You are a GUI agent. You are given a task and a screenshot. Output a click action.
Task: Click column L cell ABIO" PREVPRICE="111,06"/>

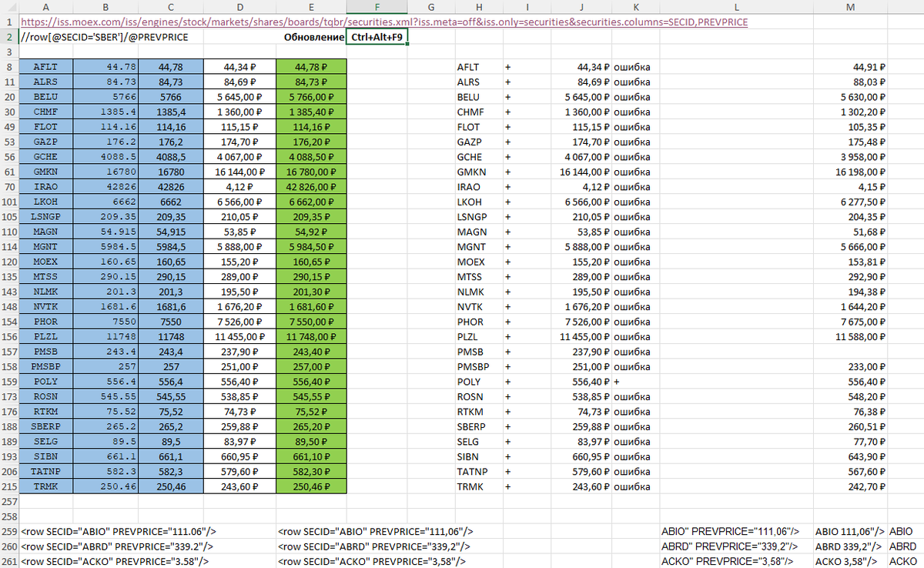(731, 532)
